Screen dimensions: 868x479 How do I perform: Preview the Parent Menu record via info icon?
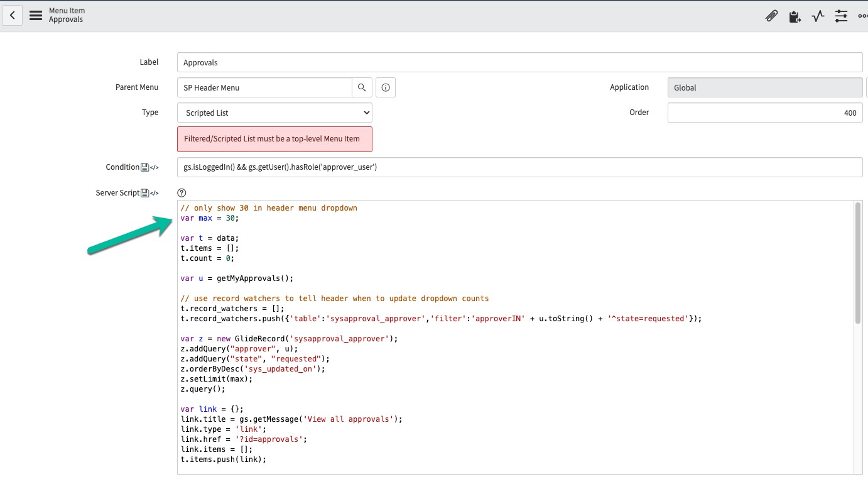coord(385,87)
